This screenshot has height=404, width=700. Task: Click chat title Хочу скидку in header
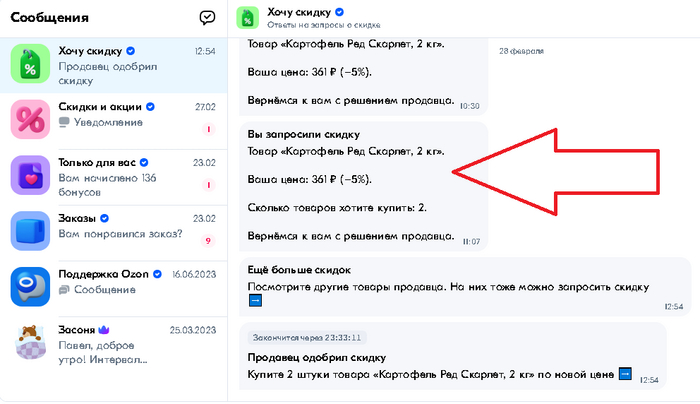pos(299,12)
